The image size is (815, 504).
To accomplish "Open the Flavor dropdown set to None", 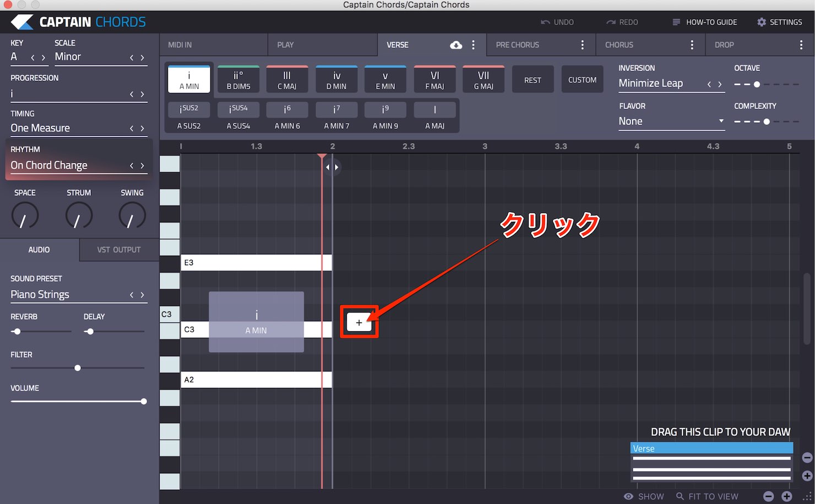I will 671,121.
